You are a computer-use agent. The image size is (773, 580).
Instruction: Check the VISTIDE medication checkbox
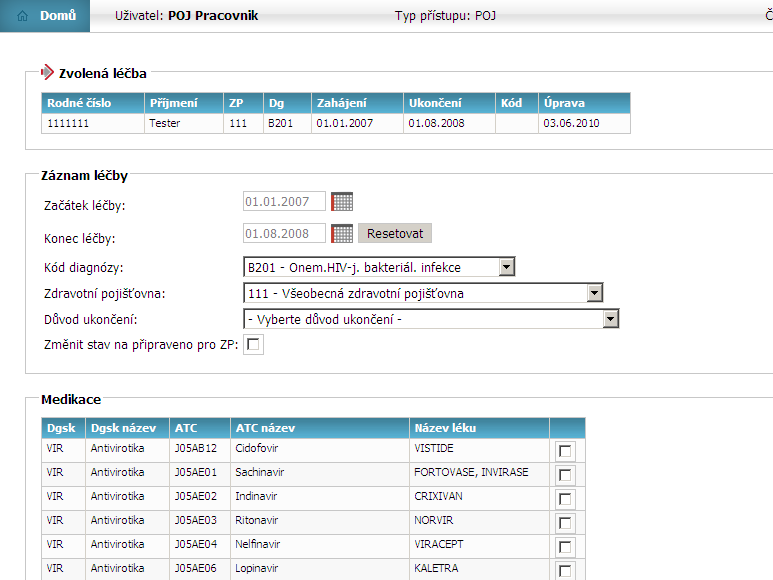point(566,451)
